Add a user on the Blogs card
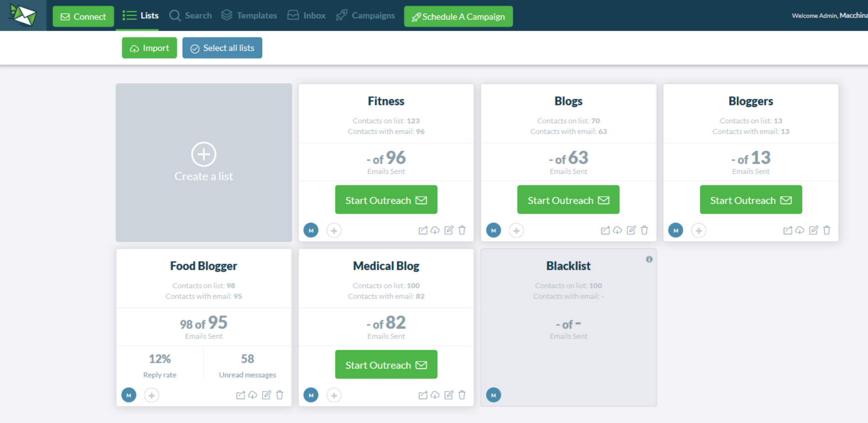The image size is (868, 423). click(516, 230)
